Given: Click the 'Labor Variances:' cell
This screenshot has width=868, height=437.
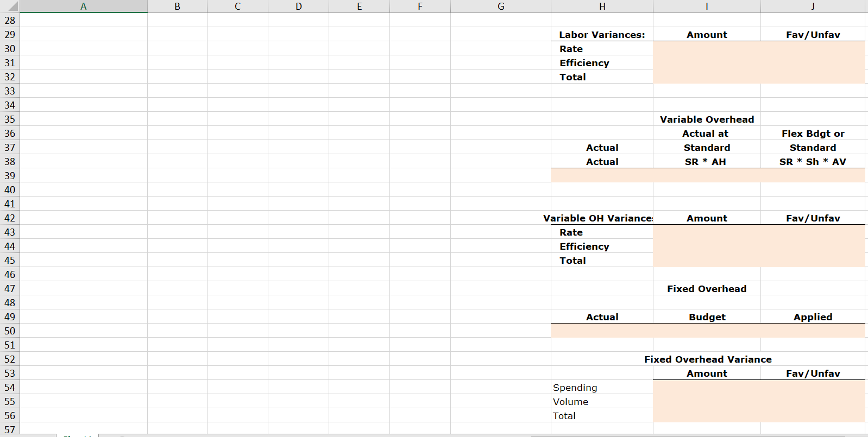Looking at the screenshot, I should 602,35.
